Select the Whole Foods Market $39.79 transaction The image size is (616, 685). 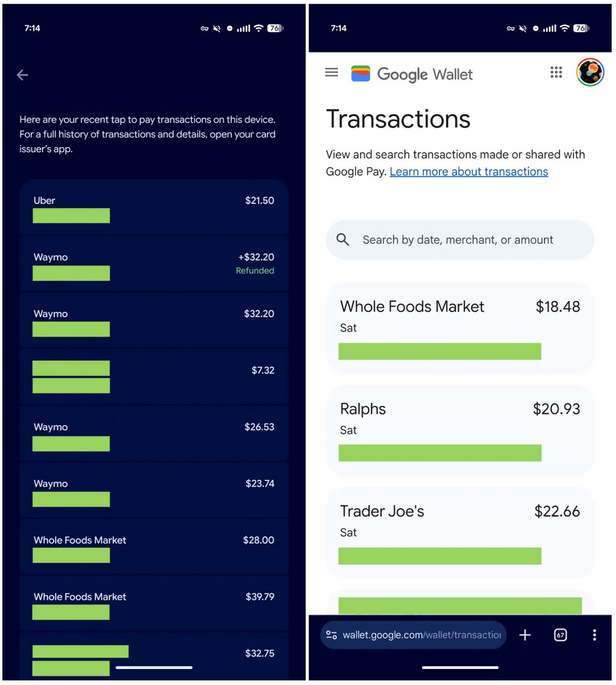154,604
